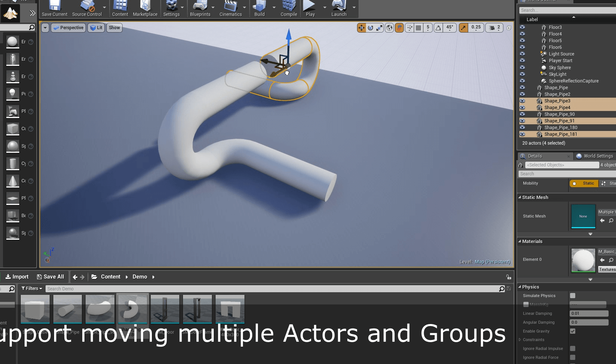The height and width of the screenshot is (364, 616).
Task: Enable Simulate Physics checkbox
Action: pyautogui.click(x=573, y=296)
